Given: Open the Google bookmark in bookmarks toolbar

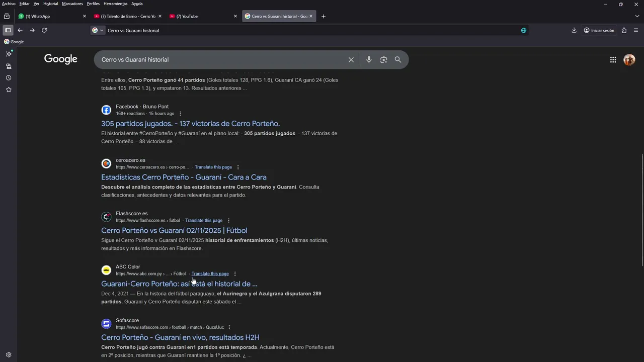Looking at the screenshot, I should (14, 42).
